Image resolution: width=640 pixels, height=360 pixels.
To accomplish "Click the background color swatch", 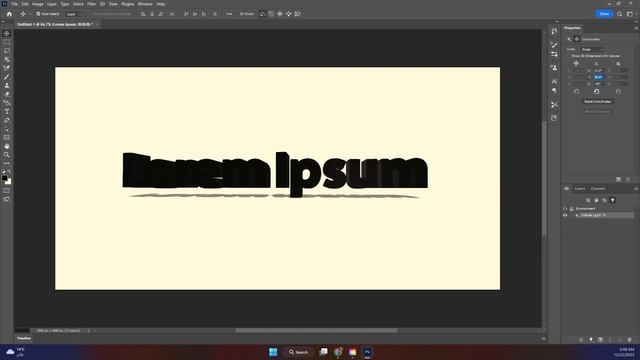I will coord(9,182).
